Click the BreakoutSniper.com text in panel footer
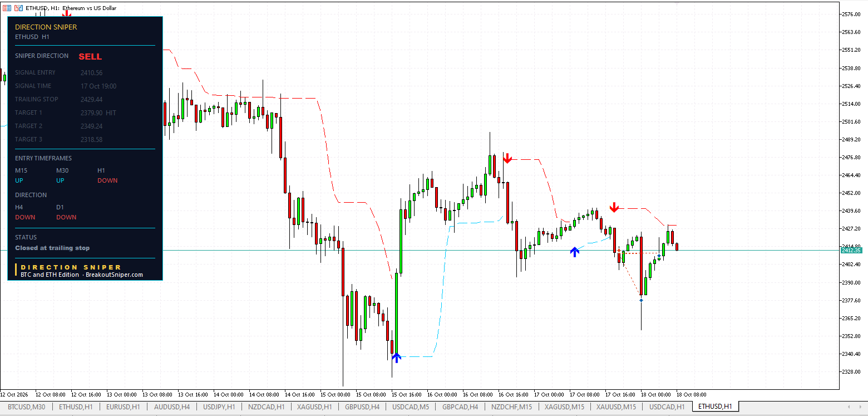 pyautogui.click(x=114, y=275)
